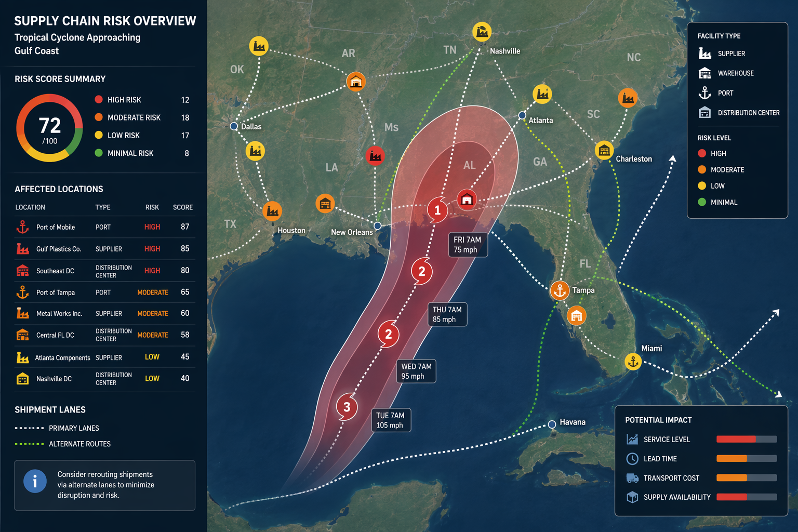
Task: Select the yellow port anchor marker at Miami
Action: coord(633,362)
